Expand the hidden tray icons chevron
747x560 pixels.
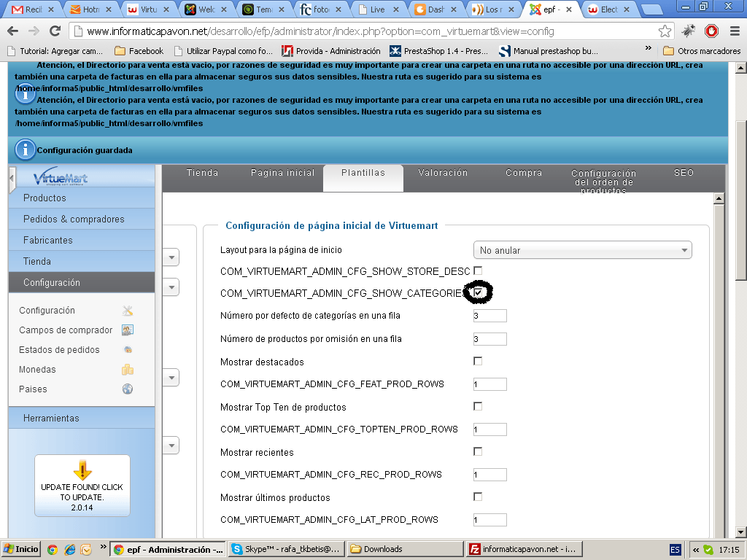click(x=695, y=550)
